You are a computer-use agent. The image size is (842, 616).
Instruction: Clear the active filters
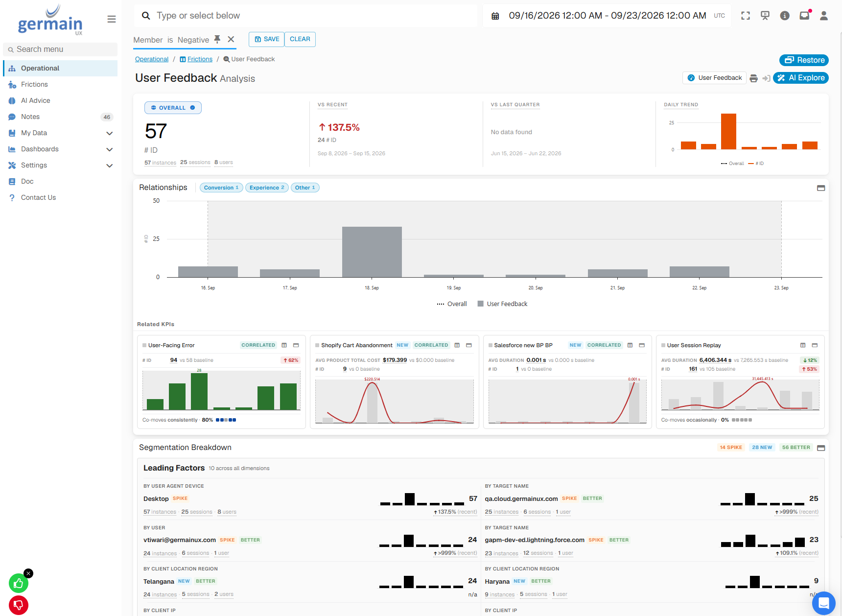(300, 39)
